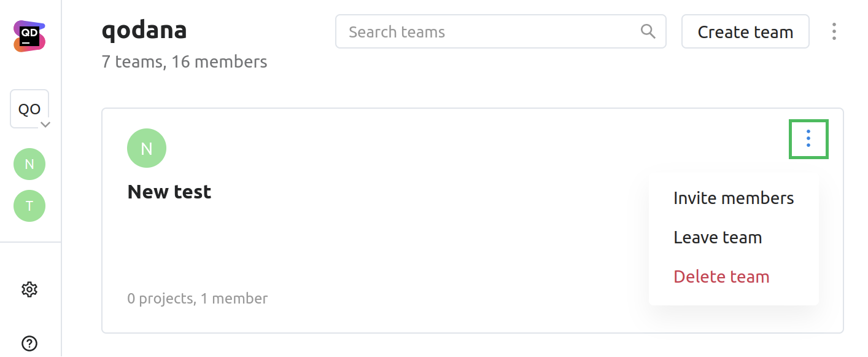
Task: Click the large N avatar on team card
Action: pos(146,148)
